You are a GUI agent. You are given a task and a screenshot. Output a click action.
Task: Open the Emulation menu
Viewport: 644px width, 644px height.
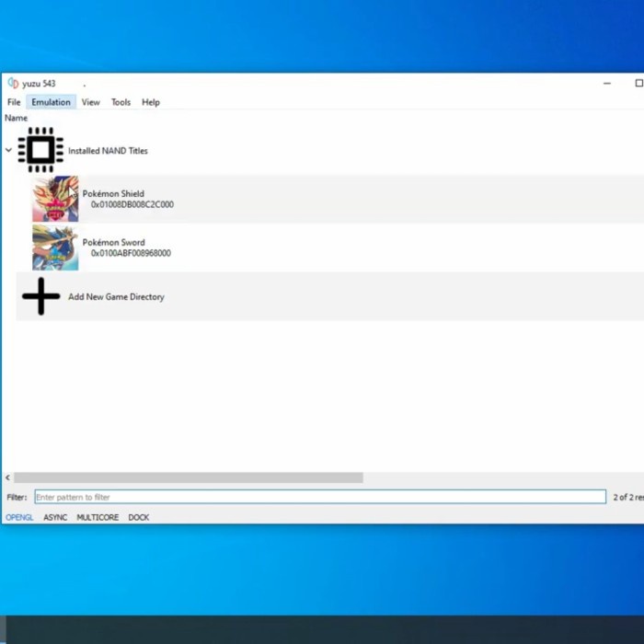[x=51, y=102]
